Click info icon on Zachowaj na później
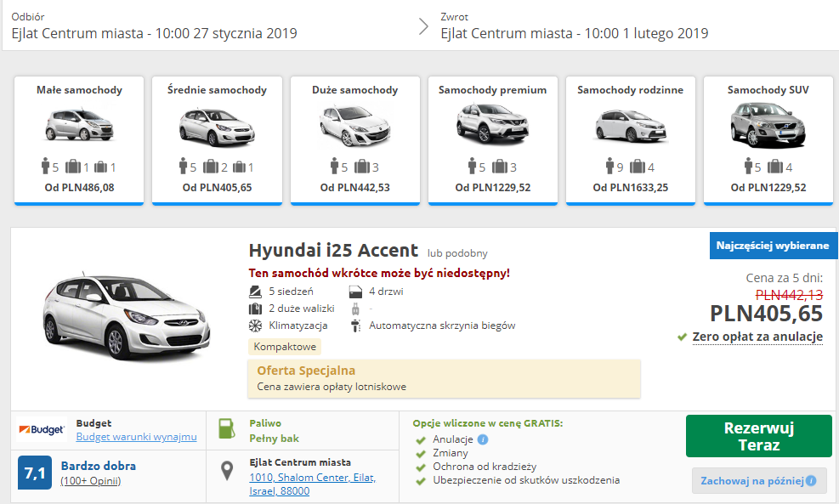Image resolution: width=839 pixels, height=504 pixels. (811, 481)
